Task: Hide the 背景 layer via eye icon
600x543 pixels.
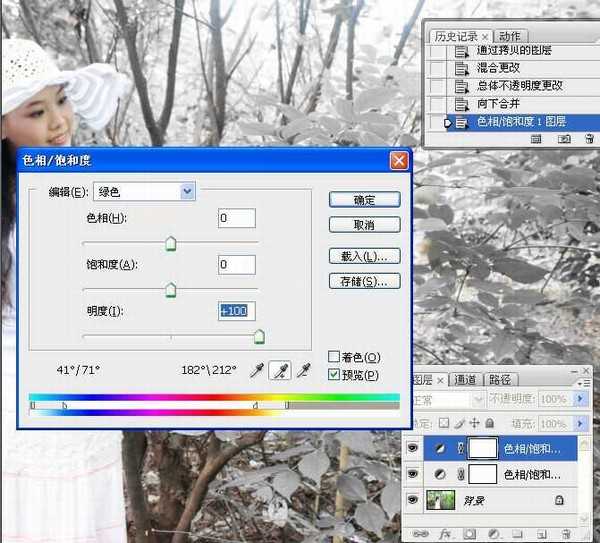Action: pos(413,498)
